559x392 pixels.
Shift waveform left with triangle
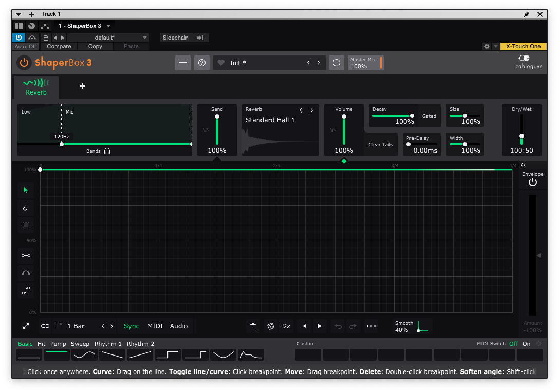coord(305,326)
